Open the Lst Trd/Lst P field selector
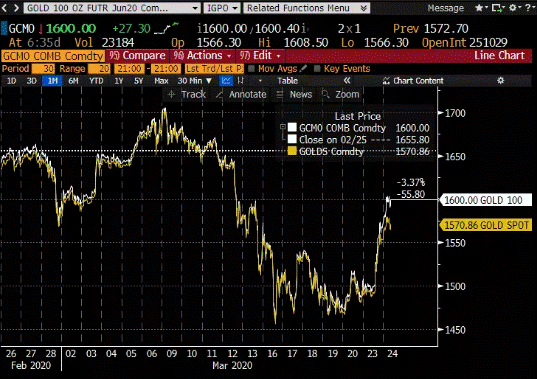Image resolution: width=537 pixels, height=379 pixels. point(214,68)
